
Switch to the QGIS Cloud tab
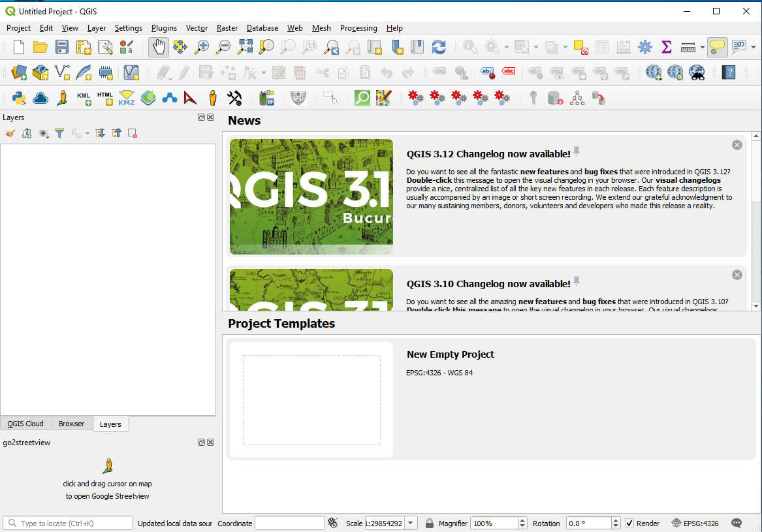pyautogui.click(x=25, y=424)
